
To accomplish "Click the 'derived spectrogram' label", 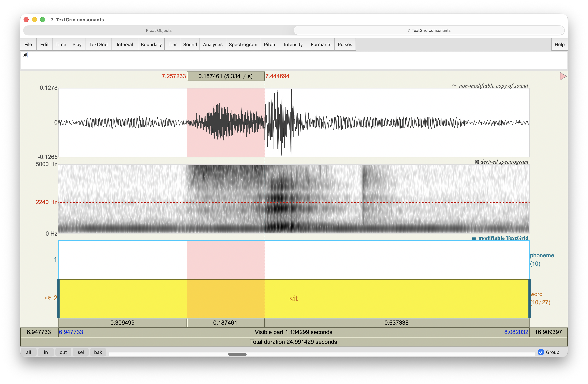I will (504, 162).
